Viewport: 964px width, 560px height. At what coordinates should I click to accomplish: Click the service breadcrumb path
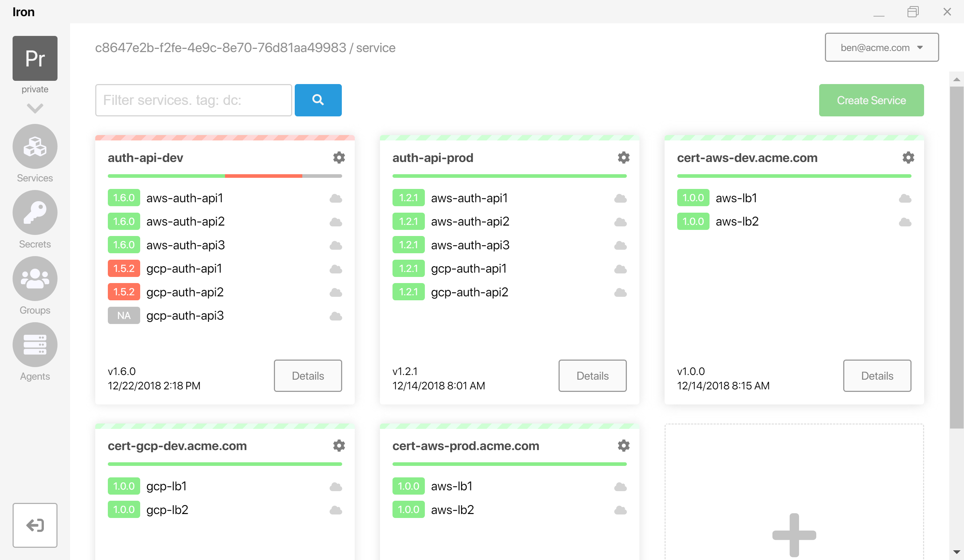[376, 48]
